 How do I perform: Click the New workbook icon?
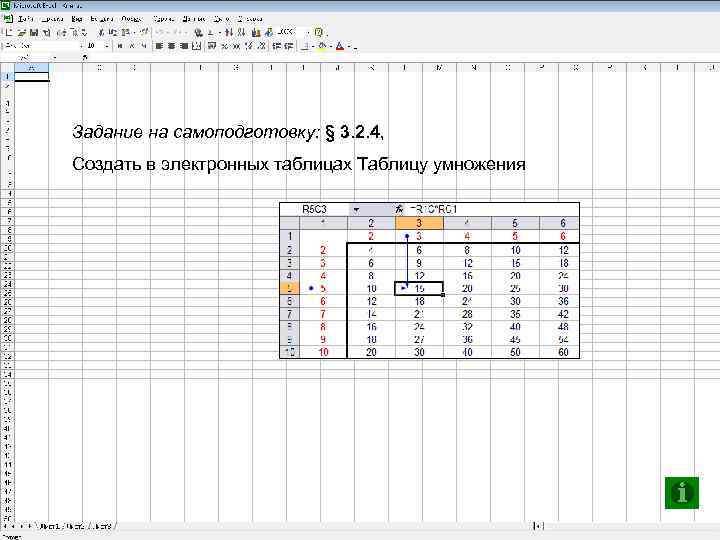coord(9,33)
